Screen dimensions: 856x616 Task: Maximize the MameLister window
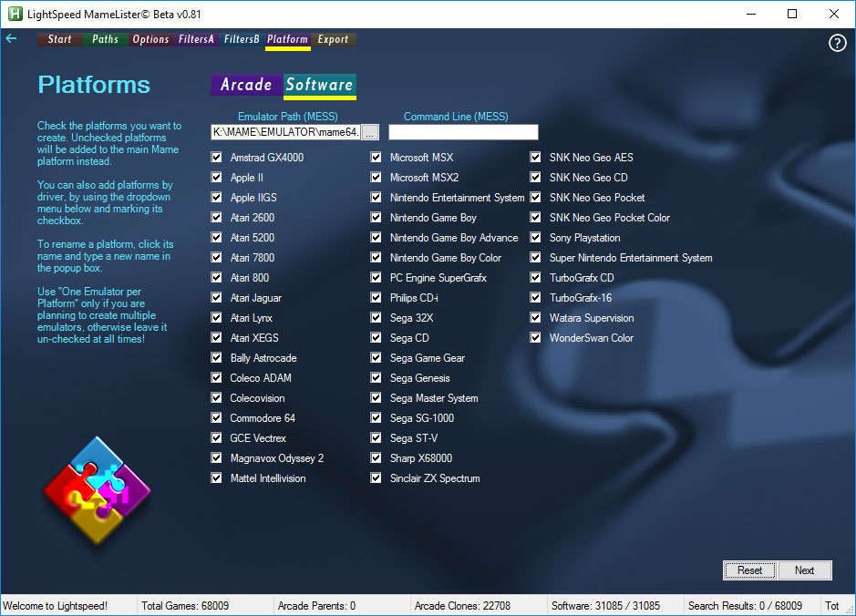click(792, 15)
